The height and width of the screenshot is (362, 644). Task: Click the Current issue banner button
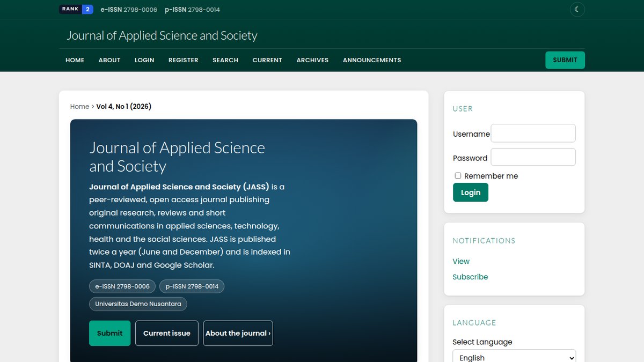coord(167,333)
